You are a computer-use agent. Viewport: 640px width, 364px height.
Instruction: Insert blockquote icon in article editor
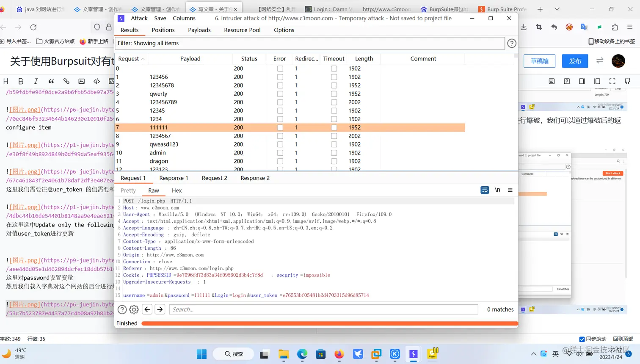click(x=51, y=81)
